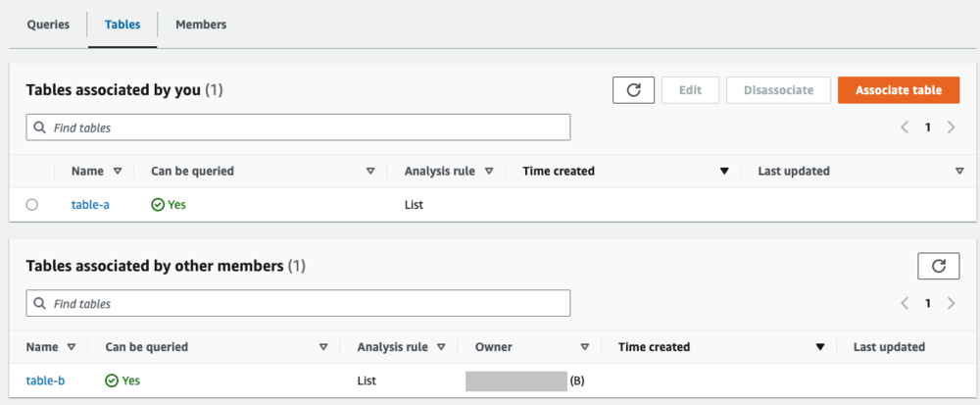Focus Find tables search for other members
This screenshot has width=980, height=405.
pyautogui.click(x=298, y=304)
